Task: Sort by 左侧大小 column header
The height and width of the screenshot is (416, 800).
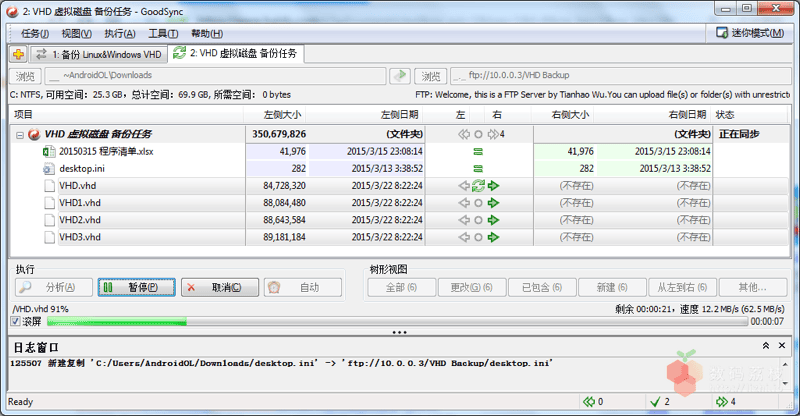Action: pyautogui.click(x=275, y=114)
